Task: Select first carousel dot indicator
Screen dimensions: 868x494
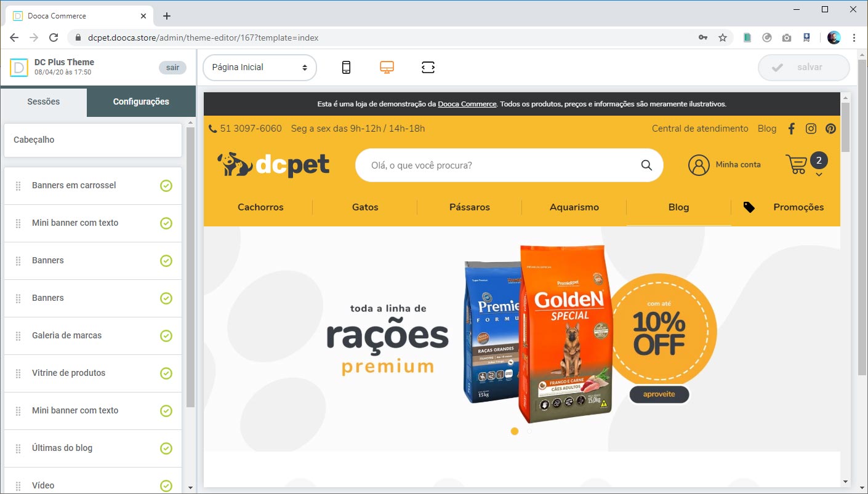Action: coord(515,431)
